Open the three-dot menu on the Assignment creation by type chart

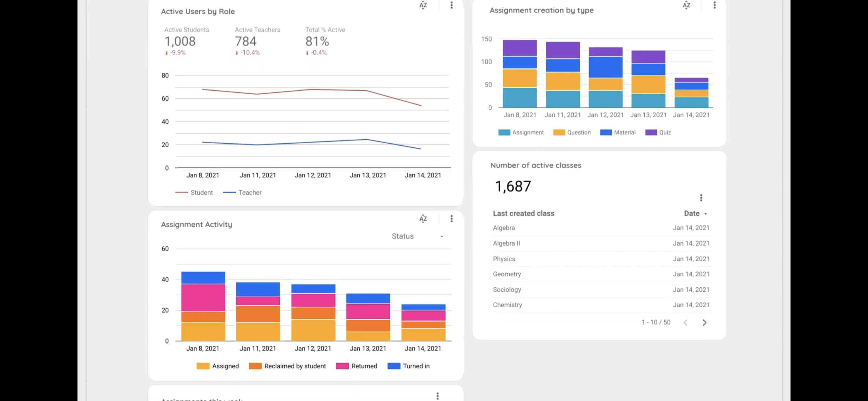[714, 5]
